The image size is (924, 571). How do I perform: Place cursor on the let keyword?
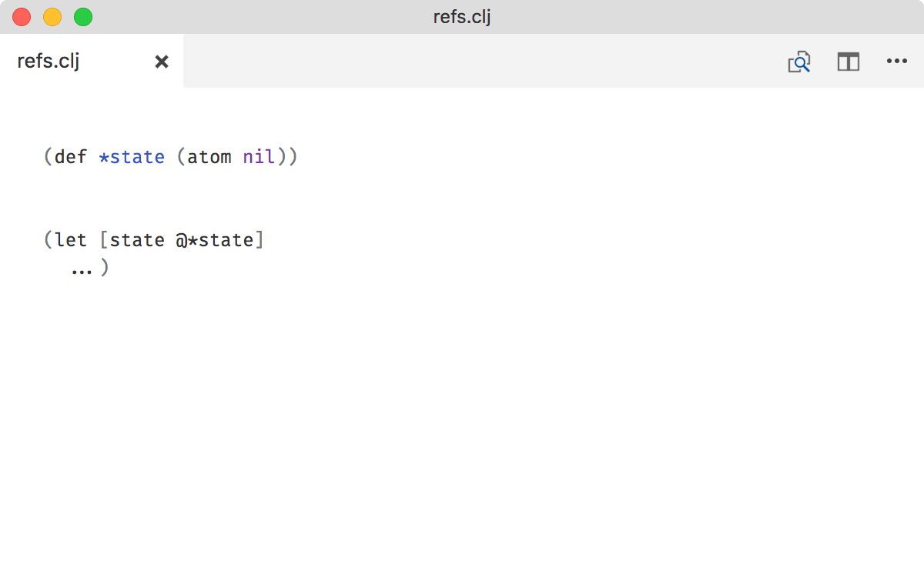click(x=71, y=240)
